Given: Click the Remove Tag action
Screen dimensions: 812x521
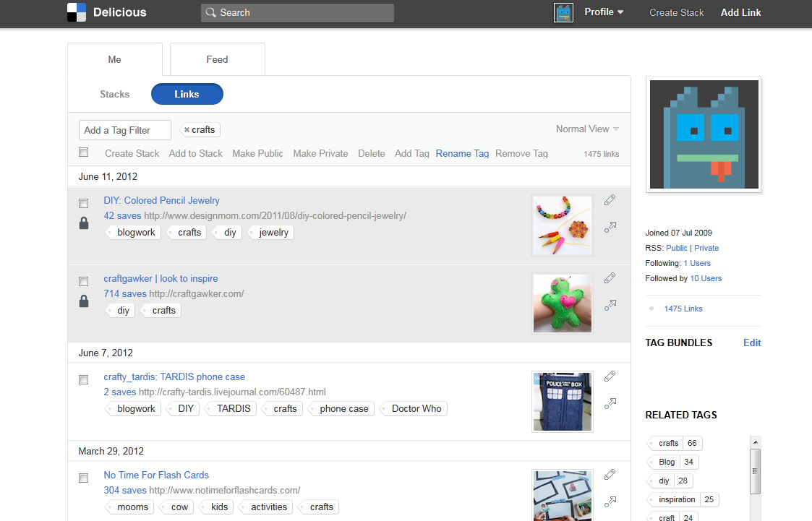Looking at the screenshot, I should click(521, 154).
